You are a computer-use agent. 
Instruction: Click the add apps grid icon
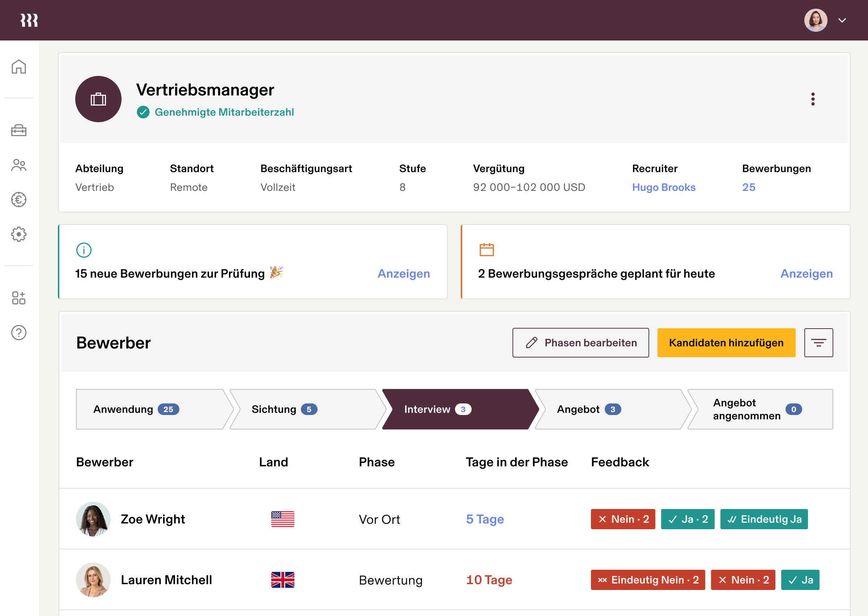coord(18,298)
